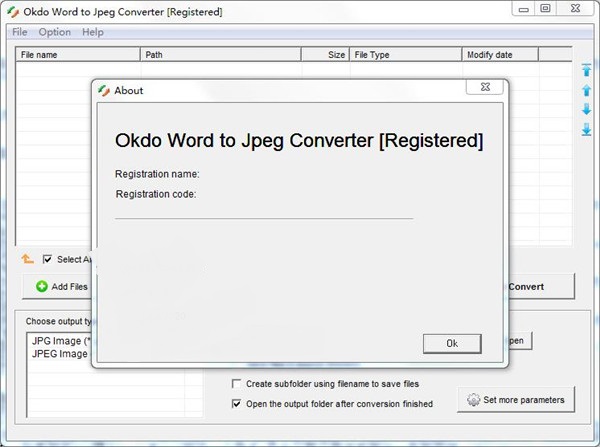Sort by Size column header
The width and height of the screenshot is (600, 447).
tap(325, 55)
